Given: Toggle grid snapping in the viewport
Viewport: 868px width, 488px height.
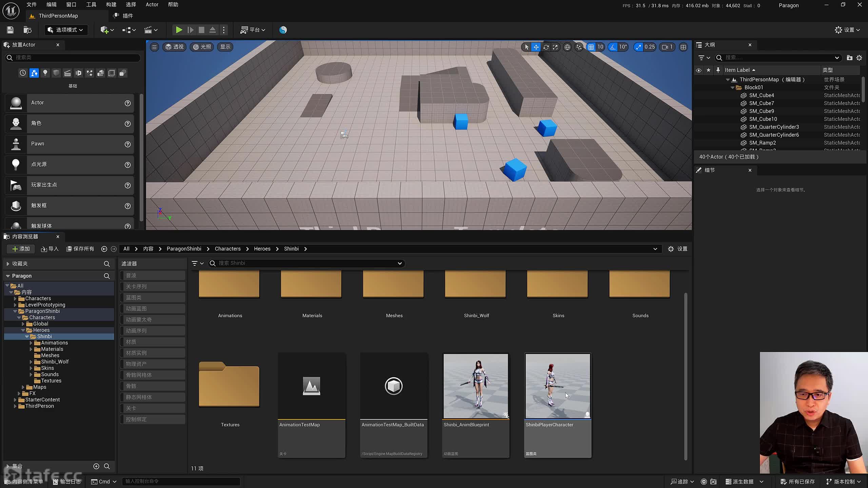Looking at the screenshot, I should tap(591, 47).
